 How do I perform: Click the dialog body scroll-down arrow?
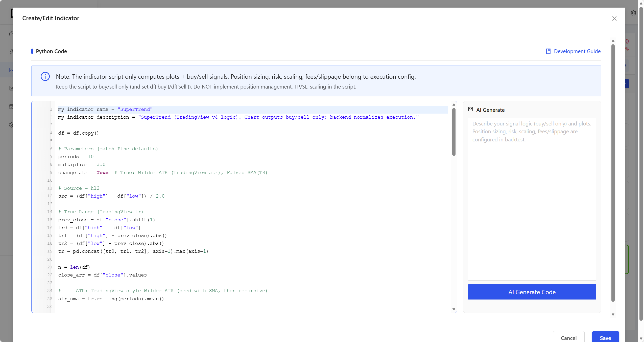[x=613, y=314]
